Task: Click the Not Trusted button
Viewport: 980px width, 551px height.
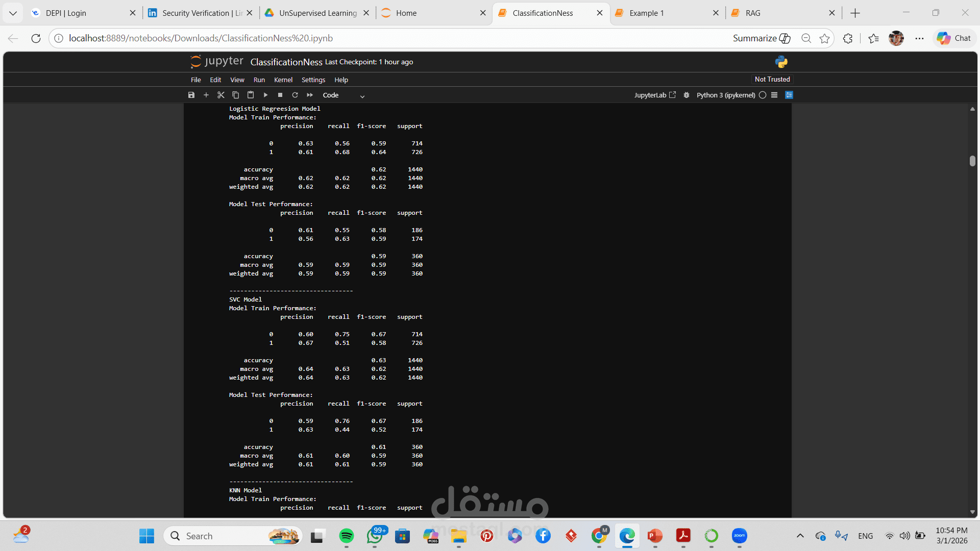Action: [772, 79]
